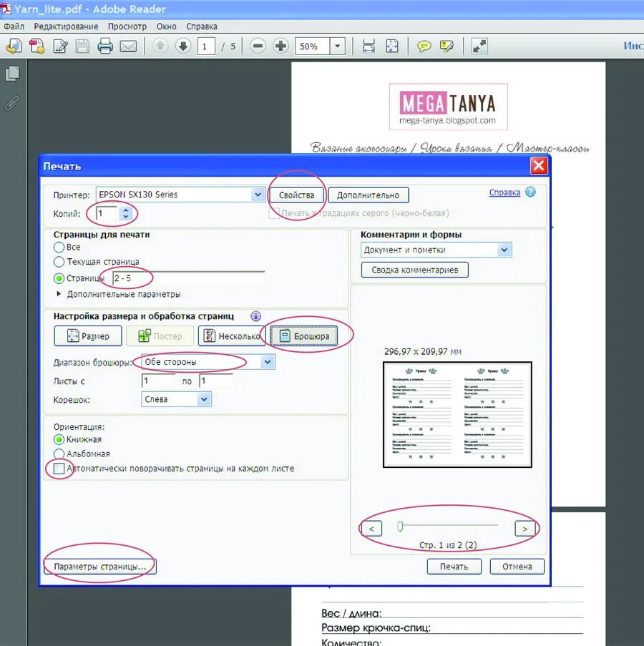This screenshot has width=644, height=646.
Task: Click preview next page arrow button
Action: 525,529
